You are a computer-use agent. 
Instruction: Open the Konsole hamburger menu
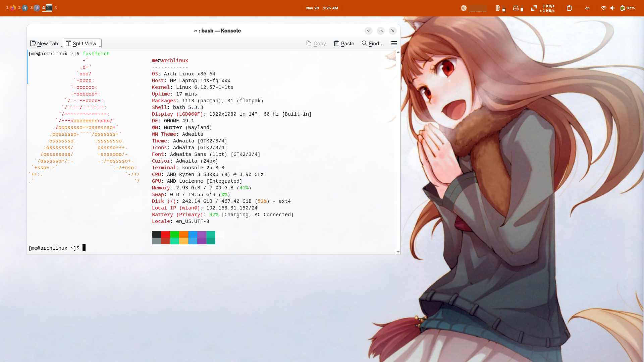point(394,43)
